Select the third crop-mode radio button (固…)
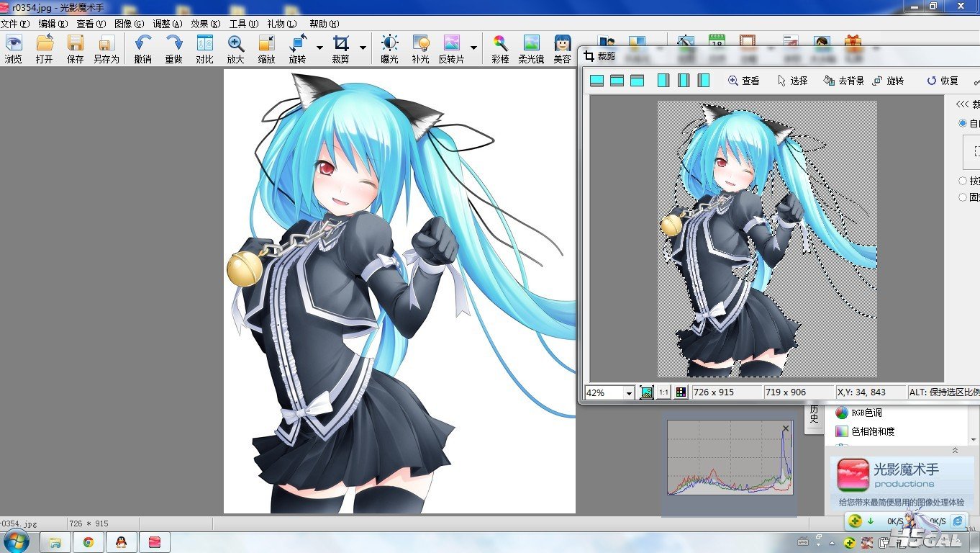This screenshot has height=553, width=980. pyautogui.click(x=963, y=197)
